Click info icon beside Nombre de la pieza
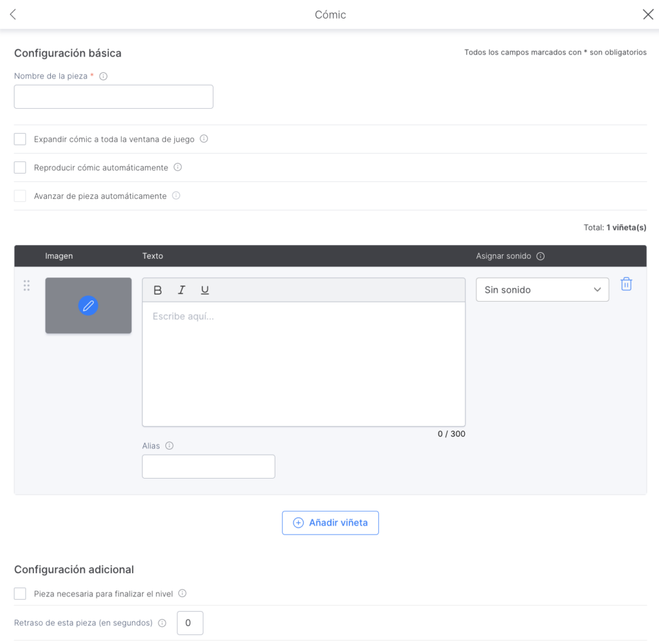 click(103, 76)
